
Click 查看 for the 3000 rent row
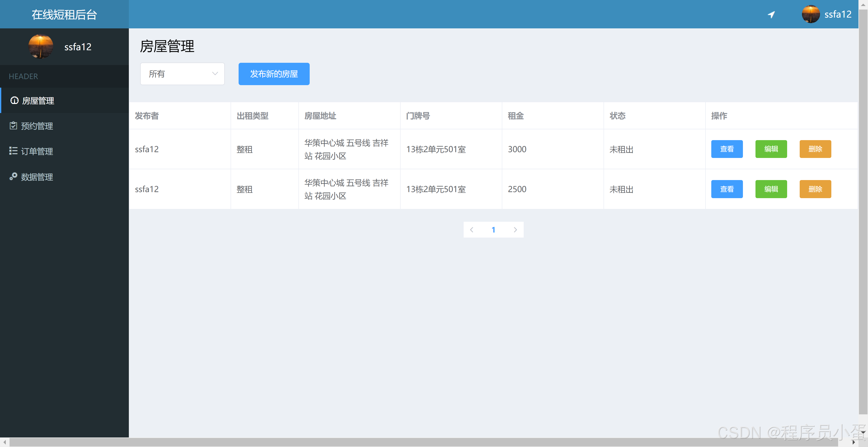(x=727, y=149)
